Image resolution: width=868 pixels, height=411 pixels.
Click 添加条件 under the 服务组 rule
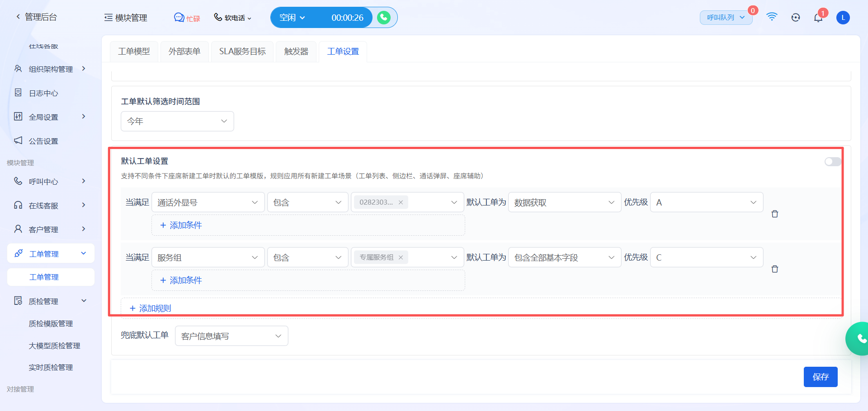point(181,280)
